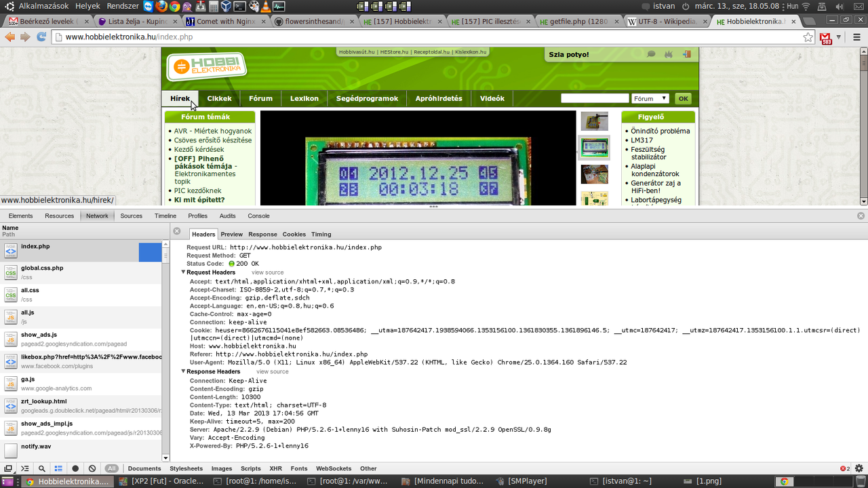
Task: Open the Fórum search category dropdown
Action: [650, 98]
